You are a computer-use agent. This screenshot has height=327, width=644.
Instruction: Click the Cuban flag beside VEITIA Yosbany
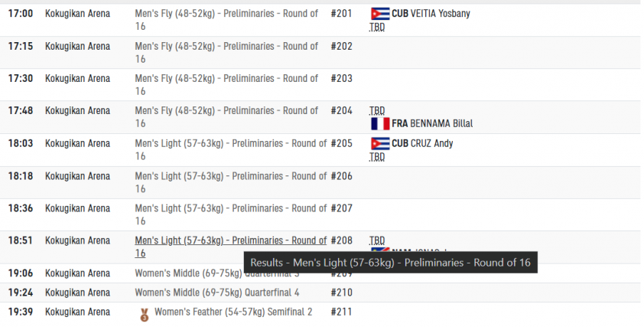click(x=380, y=14)
